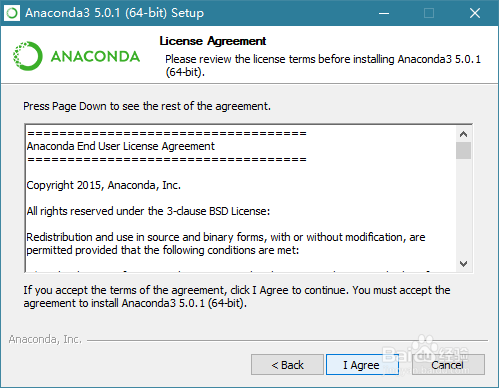Screen dimensions: 499x388
Task: Click the 3-clause BSD License line
Action: pos(148,211)
